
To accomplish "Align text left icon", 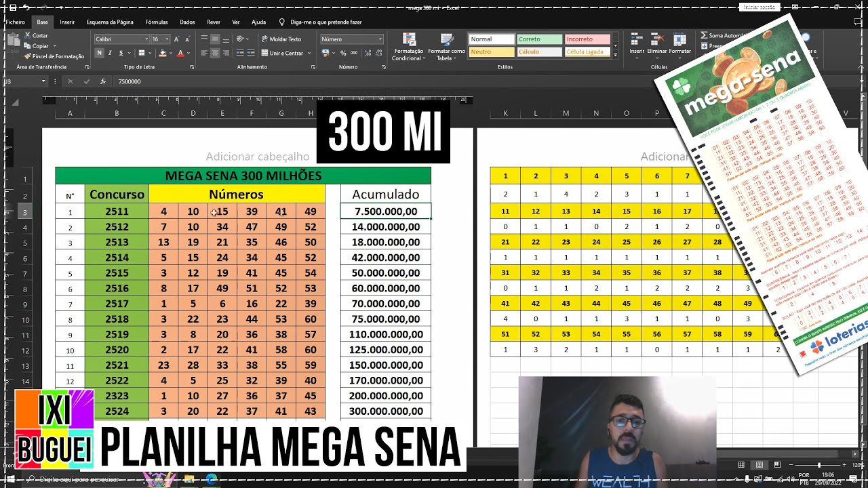I will [x=205, y=53].
